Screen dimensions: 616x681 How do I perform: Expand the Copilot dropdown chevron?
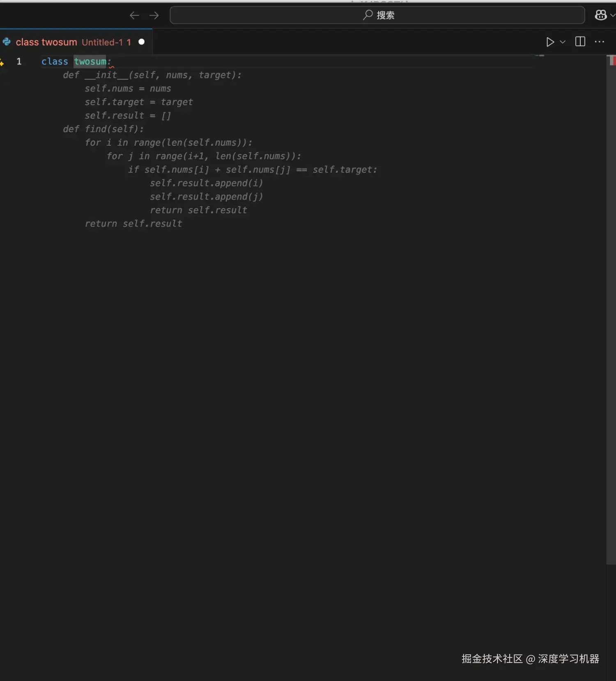613,15
